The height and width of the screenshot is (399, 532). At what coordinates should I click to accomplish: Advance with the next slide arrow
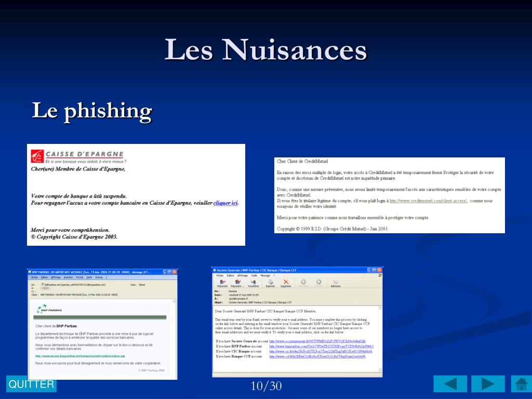pyautogui.click(x=488, y=384)
